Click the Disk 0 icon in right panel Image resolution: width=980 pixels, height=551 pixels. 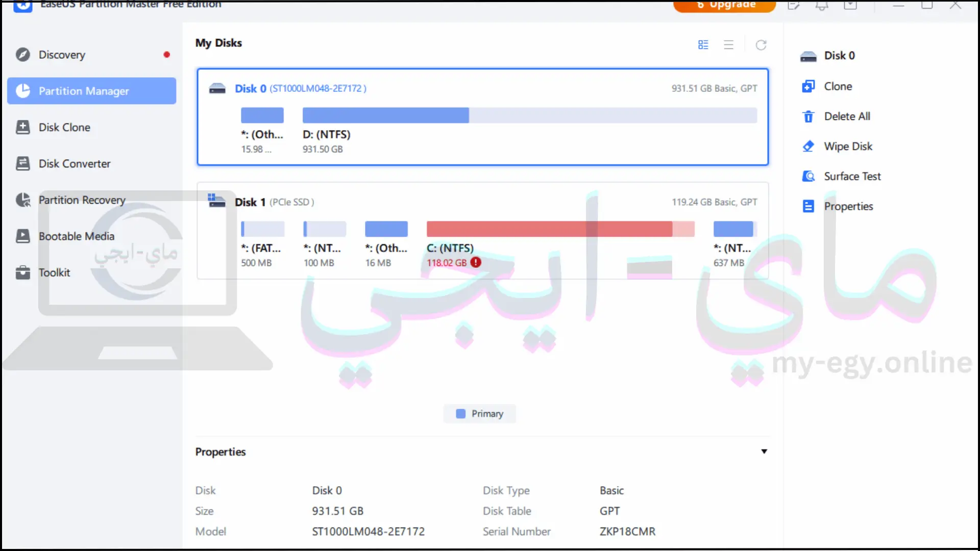[x=808, y=56]
